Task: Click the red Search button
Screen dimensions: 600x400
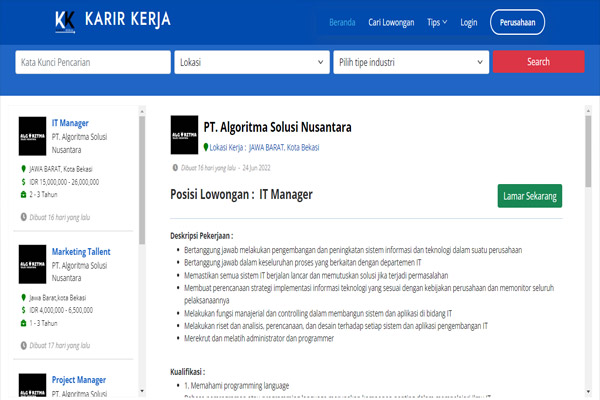Action: [538, 62]
